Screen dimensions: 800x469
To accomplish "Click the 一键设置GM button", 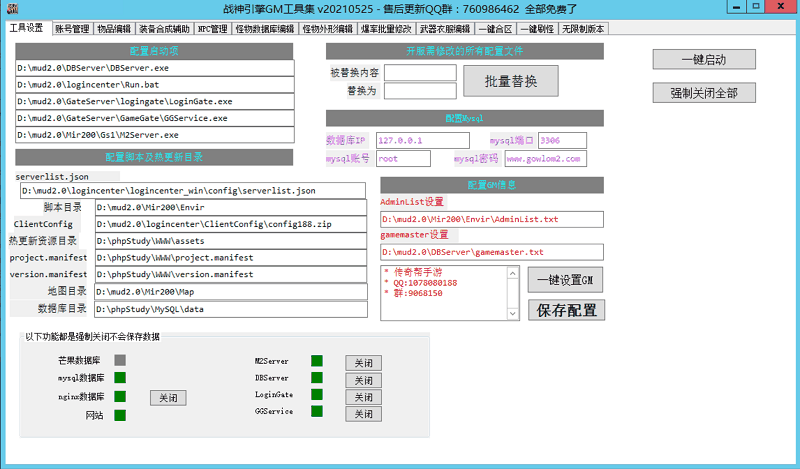I will point(565,280).
